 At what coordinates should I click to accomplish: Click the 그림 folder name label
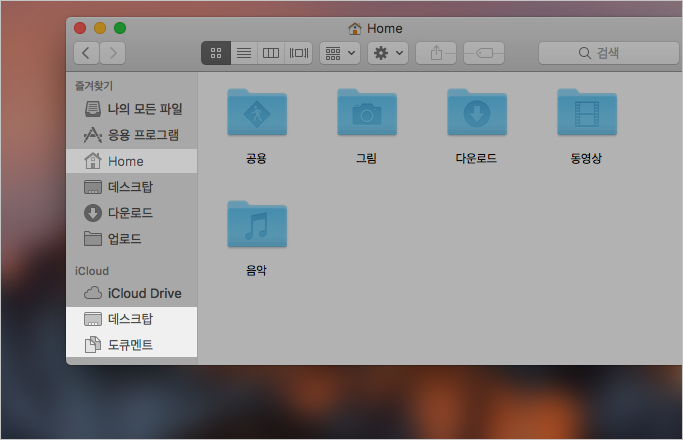pyautogui.click(x=366, y=158)
